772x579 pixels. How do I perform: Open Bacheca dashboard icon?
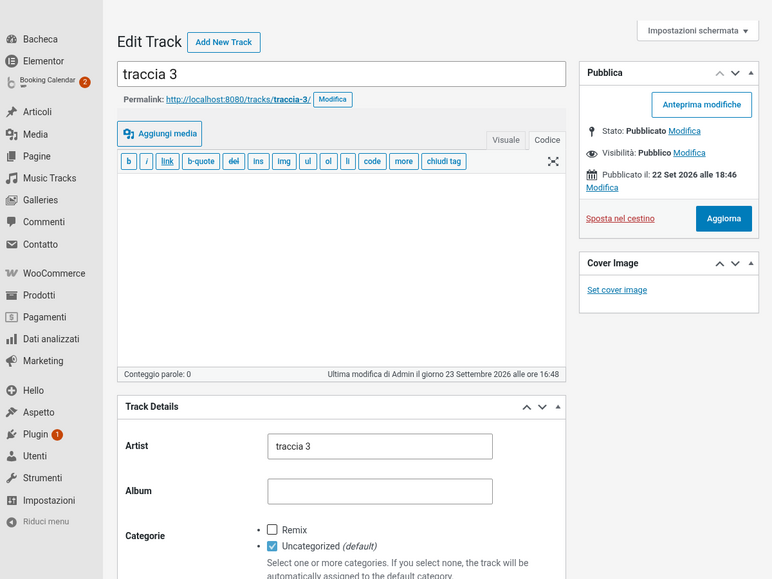[x=12, y=39]
